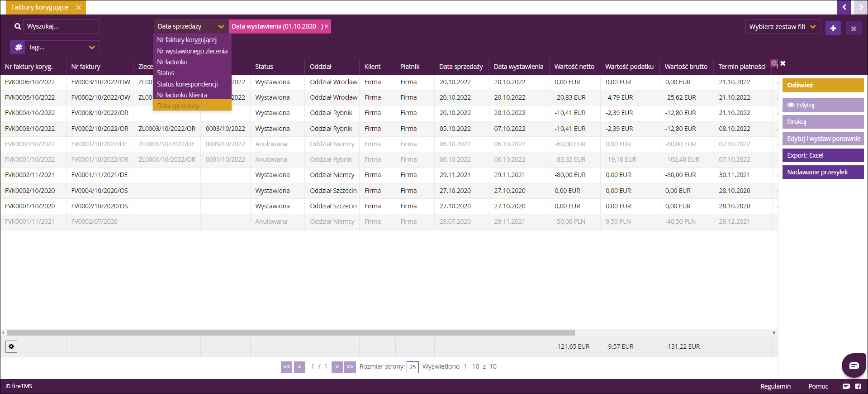Click order ZL0001/10/2022/DE cell
This screenshot has height=394, width=868.
[166, 144]
